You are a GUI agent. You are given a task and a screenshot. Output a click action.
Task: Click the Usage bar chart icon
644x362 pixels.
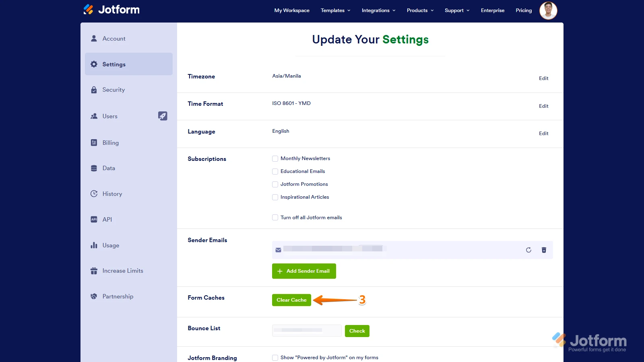pyautogui.click(x=94, y=245)
